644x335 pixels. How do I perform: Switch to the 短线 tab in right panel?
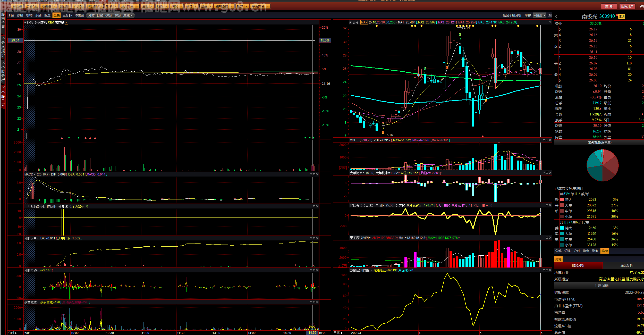point(567,251)
